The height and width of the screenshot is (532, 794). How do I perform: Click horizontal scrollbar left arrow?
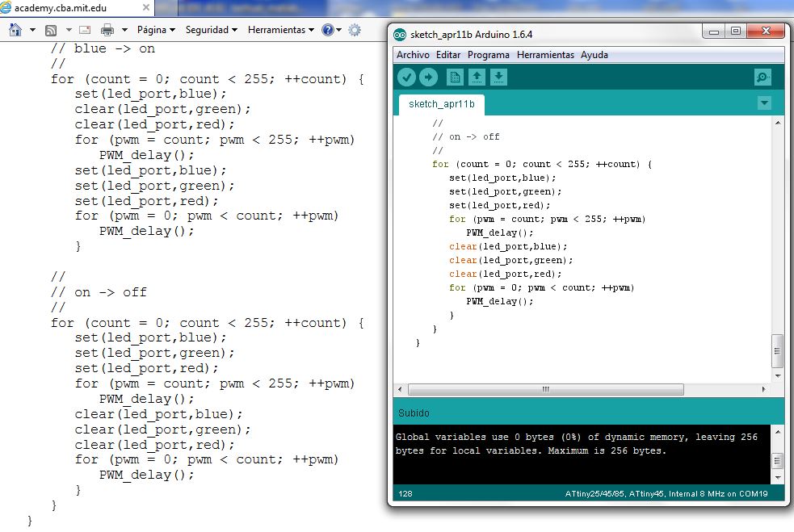tap(400, 389)
